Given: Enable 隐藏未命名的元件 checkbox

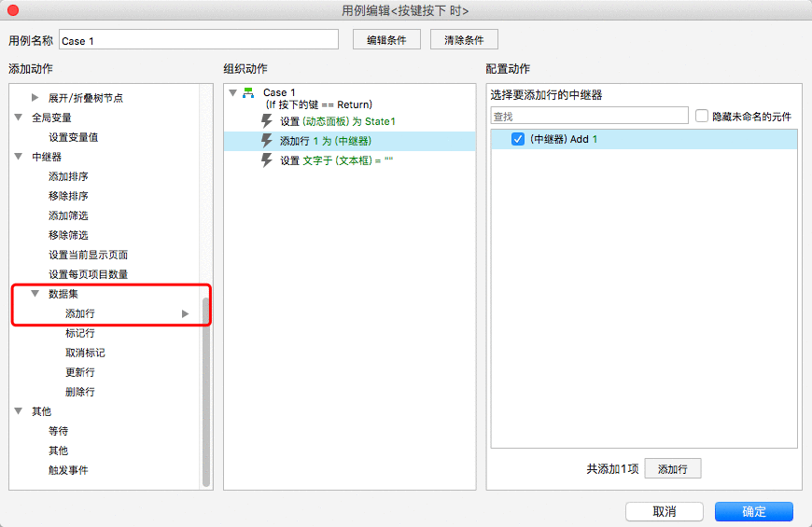Looking at the screenshot, I should point(702,116).
